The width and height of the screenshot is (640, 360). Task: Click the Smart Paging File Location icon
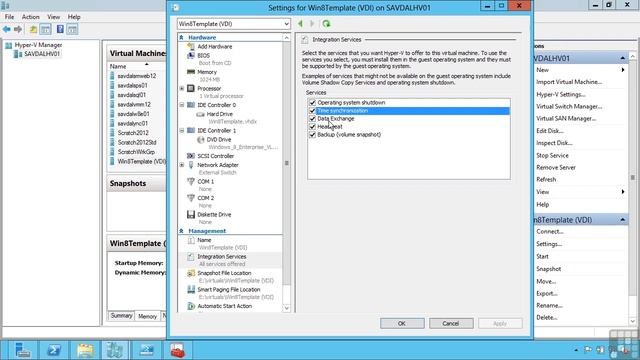(x=191, y=289)
